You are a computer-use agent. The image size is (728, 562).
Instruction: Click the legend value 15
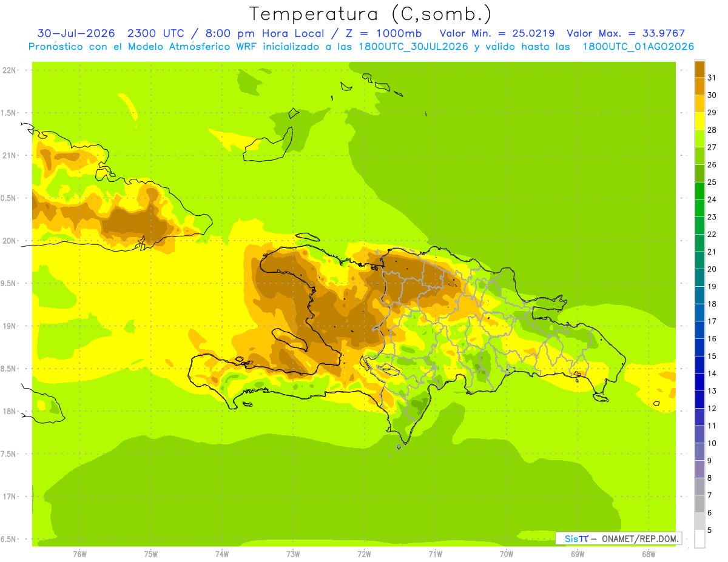coord(712,356)
